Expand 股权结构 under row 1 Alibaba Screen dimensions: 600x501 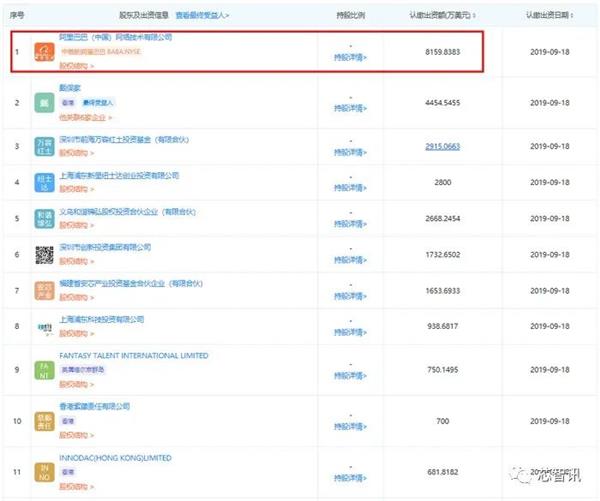(x=77, y=66)
